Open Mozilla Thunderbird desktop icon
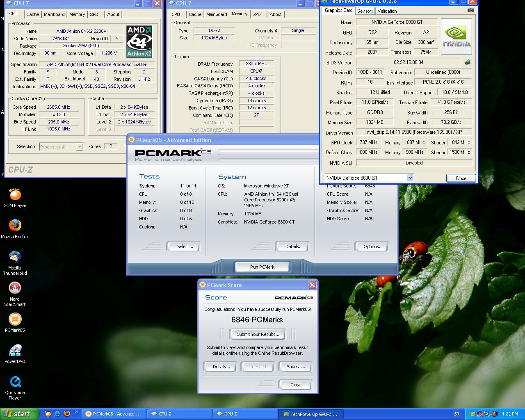Viewport: 525px width, 420px height. 15,263
